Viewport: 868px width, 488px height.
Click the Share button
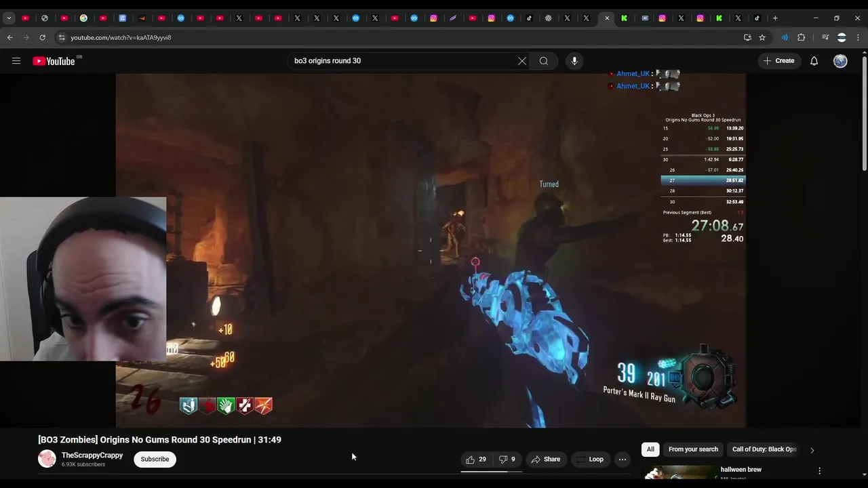coord(546,460)
